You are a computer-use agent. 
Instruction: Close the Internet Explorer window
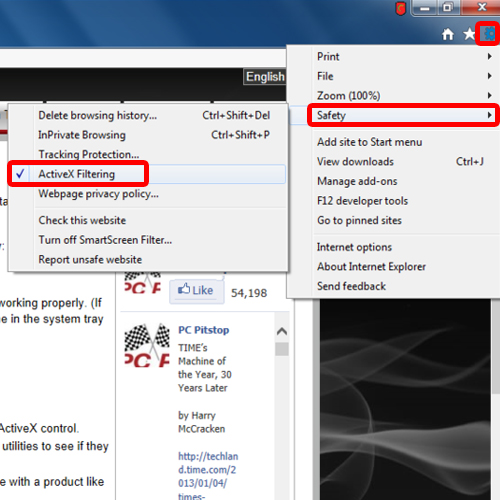tap(480, 8)
